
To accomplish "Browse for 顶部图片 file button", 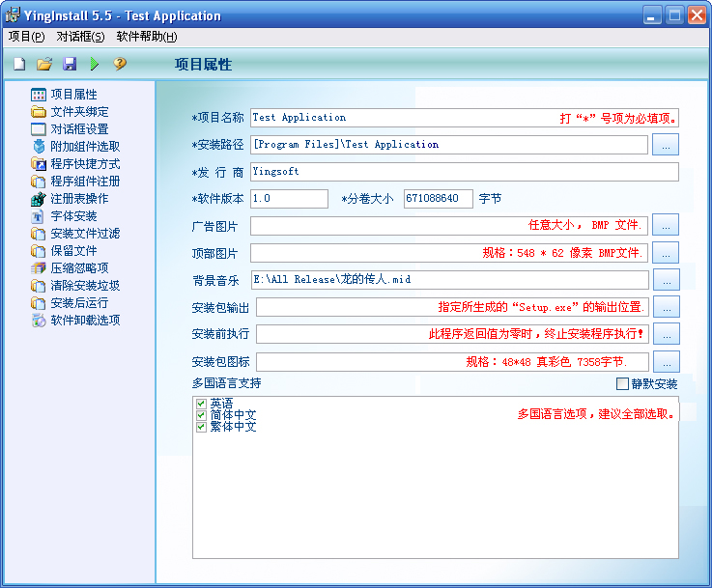I will 666,253.
